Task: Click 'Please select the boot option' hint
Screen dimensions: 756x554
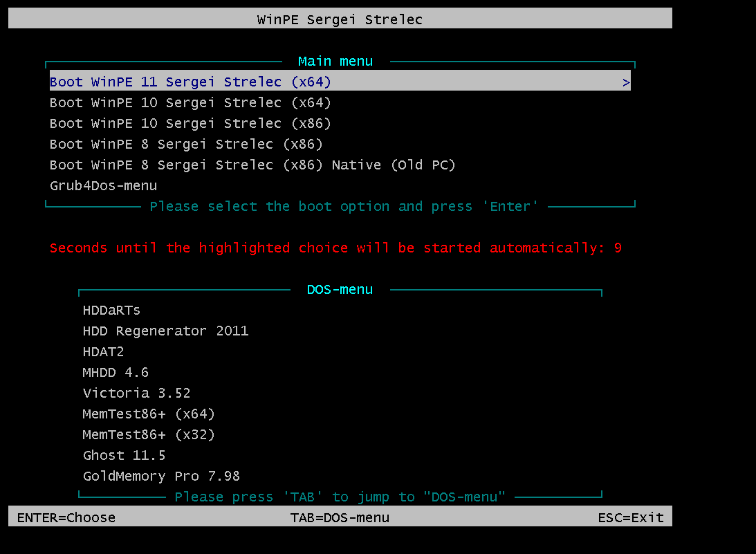Action: [344, 206]
